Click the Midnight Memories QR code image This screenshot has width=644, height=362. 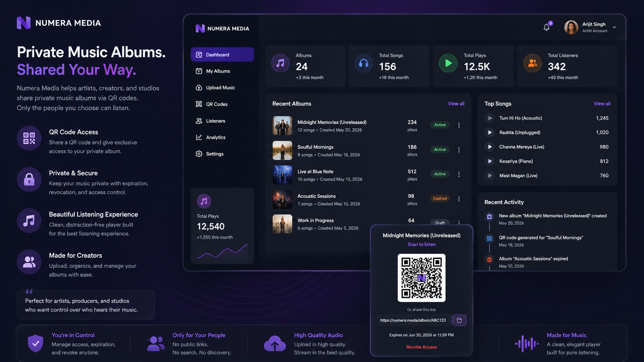[421, 278]
